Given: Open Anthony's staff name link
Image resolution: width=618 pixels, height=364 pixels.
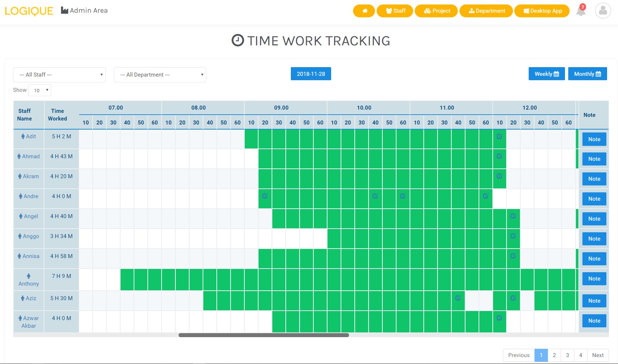Looking at the screenshot, I should (29, 284).
